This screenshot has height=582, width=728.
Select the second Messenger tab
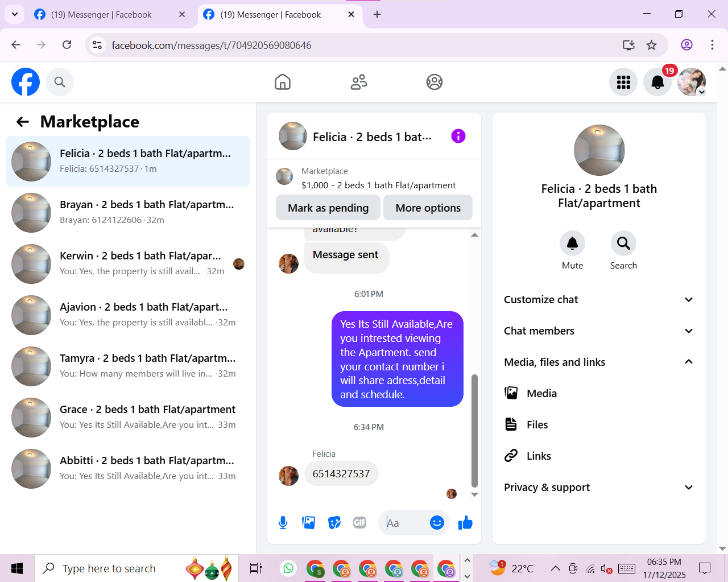(279, 14)
